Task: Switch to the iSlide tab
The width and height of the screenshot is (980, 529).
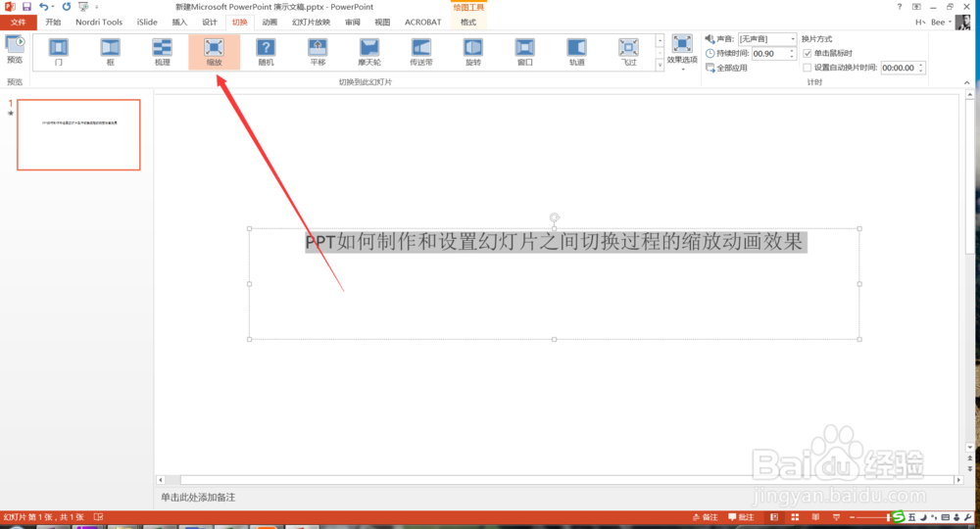Action: (147, 22)
